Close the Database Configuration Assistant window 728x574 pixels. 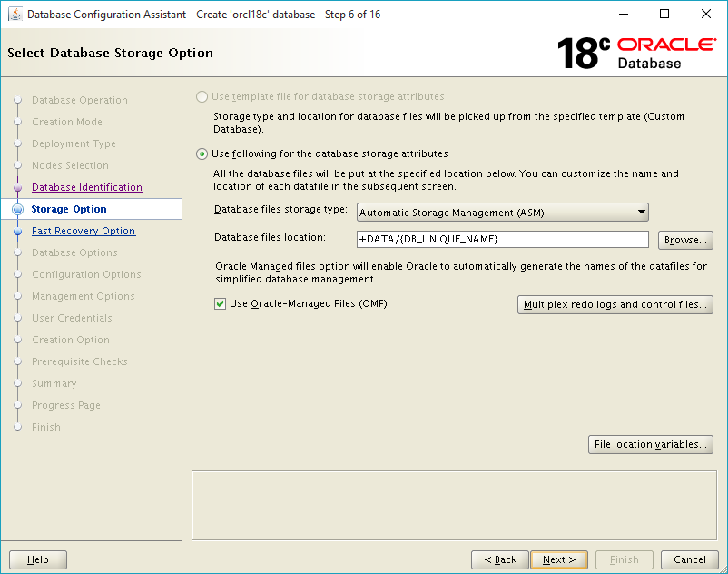(705, 14)
